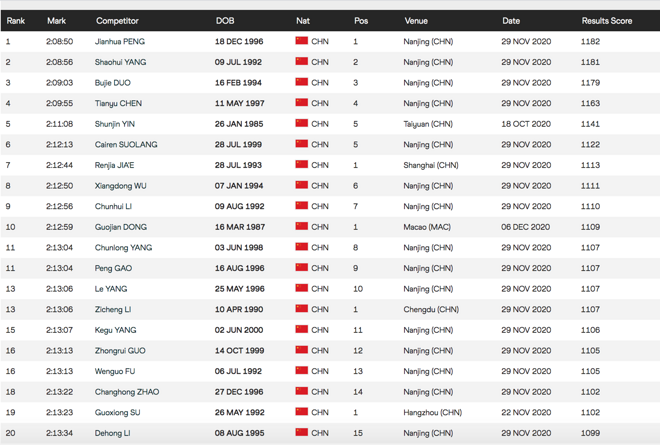
Task: Click the Venue column header
Action: [416, 21]
